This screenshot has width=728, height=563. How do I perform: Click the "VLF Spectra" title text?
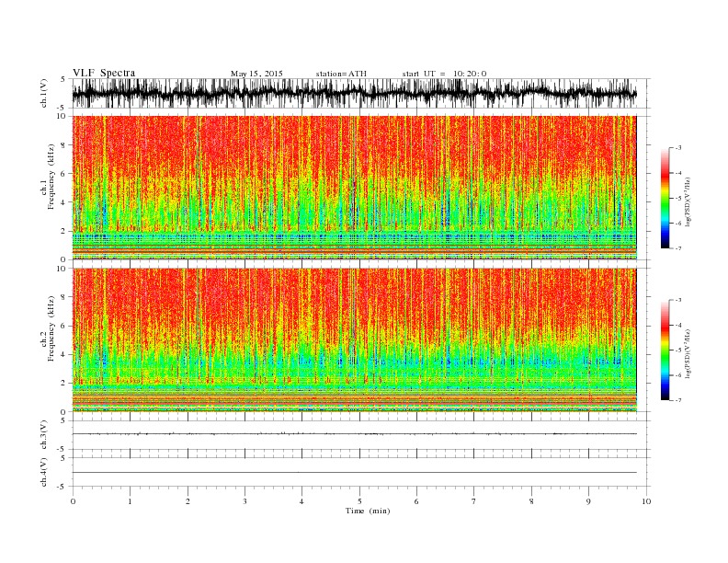tap(104, 73)
